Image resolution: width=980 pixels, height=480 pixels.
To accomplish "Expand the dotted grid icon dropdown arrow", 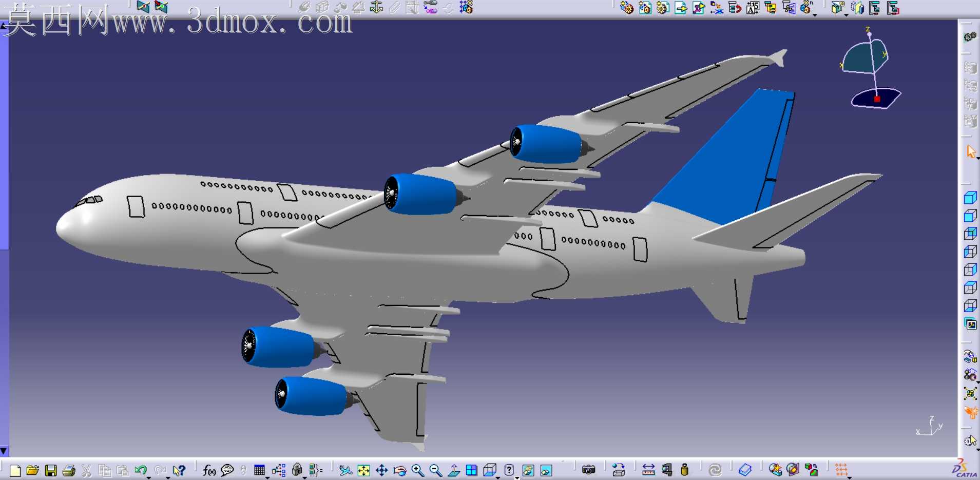I will click(x=850, y=477).
